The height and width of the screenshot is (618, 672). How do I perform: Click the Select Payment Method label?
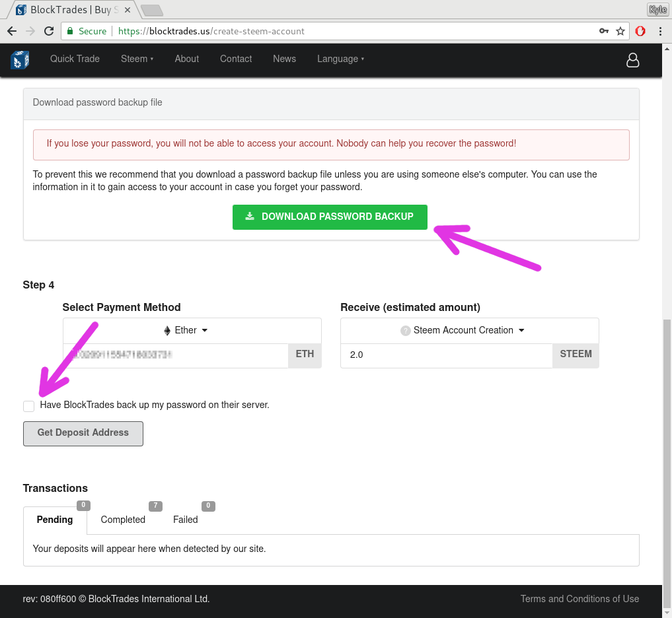click(122, 307)
